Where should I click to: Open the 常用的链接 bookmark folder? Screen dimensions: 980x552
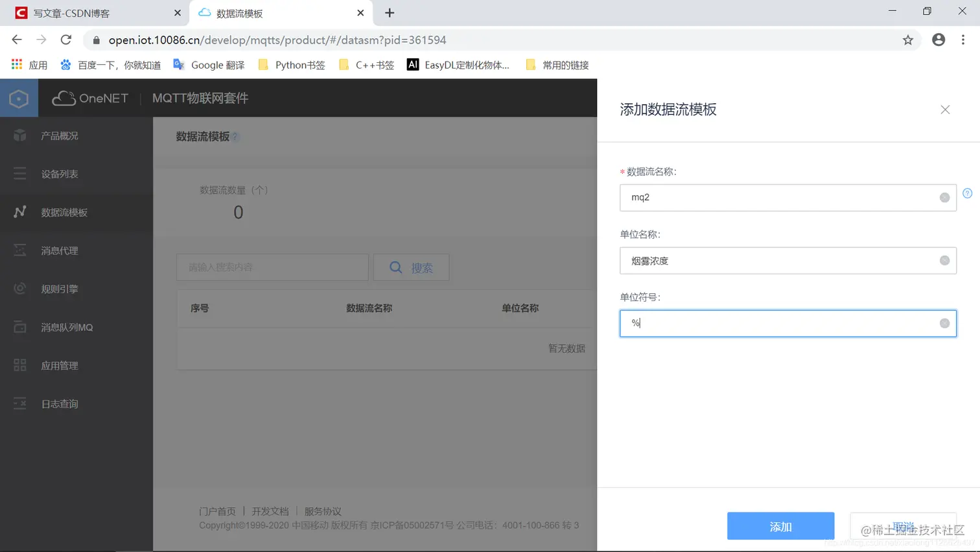(557, 65)
